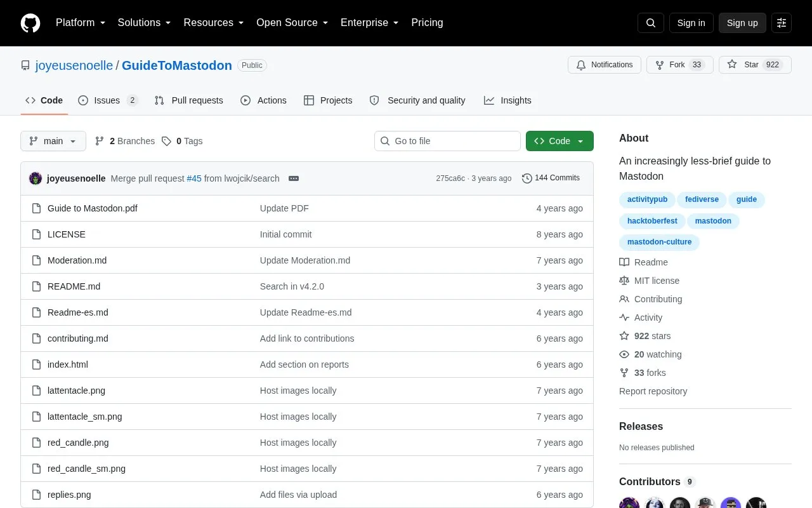Click the Report repository link
The height and width of the screenshot is (508, 812).
(x=653, y=391)
